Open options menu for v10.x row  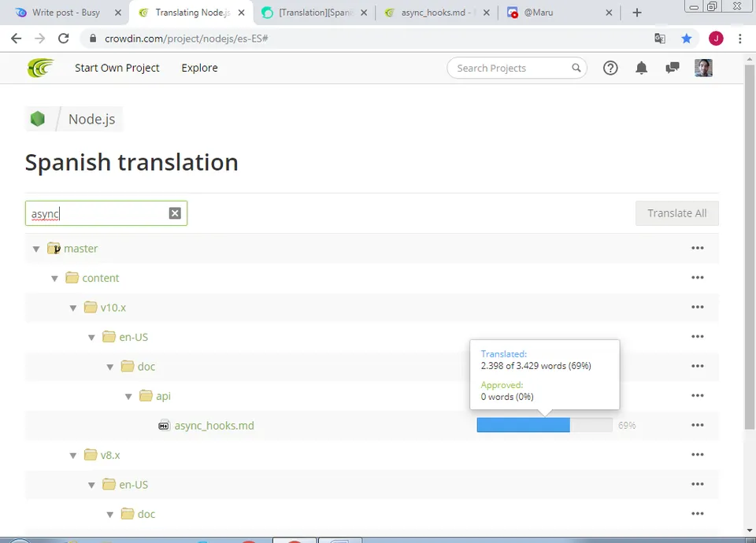coord(698,307)
